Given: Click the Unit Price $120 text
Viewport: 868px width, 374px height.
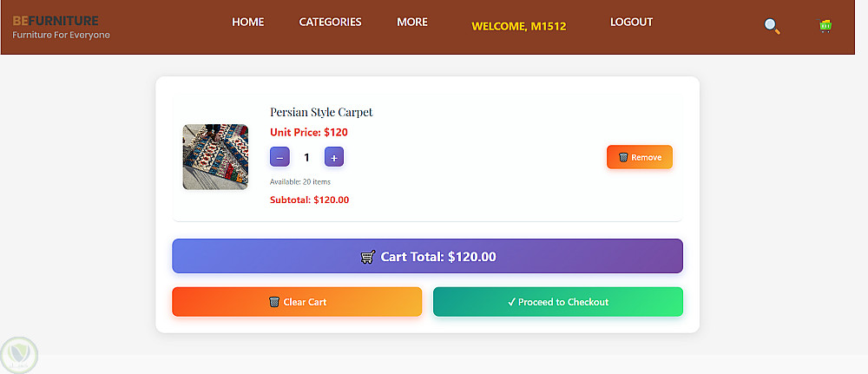Looking at the screenshot, I should 309,133.
